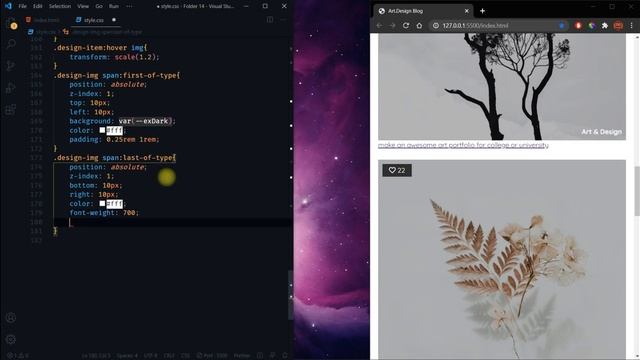Open a new browser tab

coord(482,11)
